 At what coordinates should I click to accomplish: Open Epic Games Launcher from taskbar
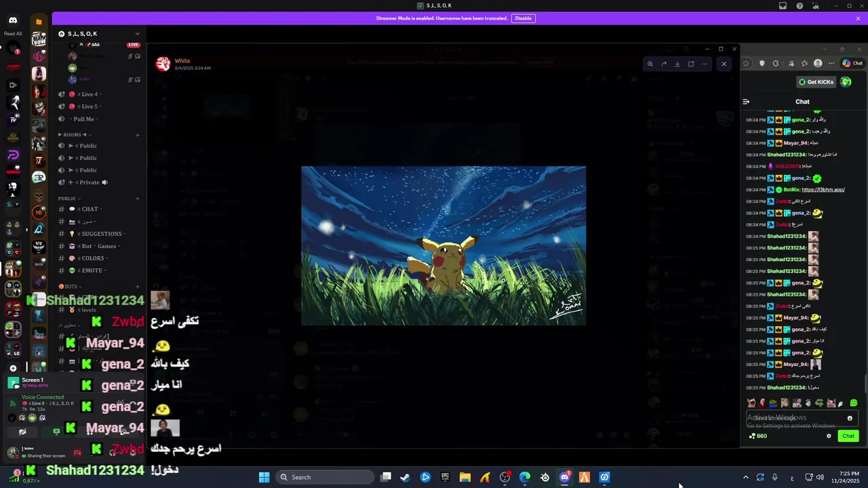click(445, 477)
